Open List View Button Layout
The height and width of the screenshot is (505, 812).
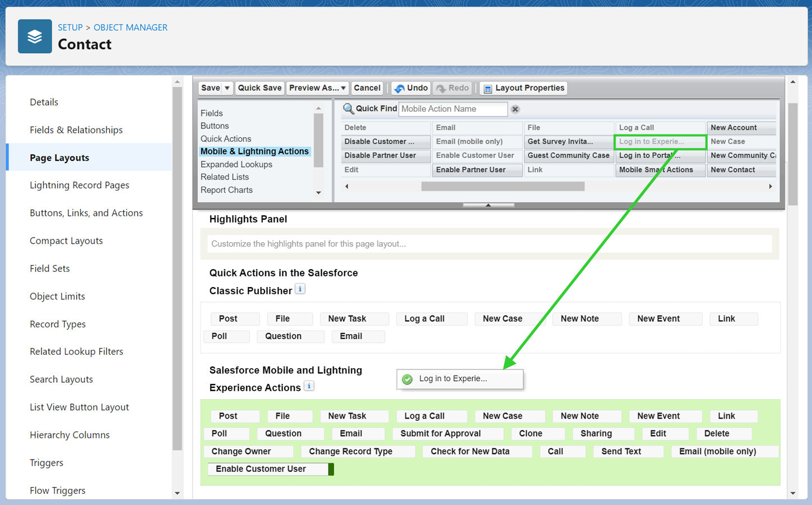pos(79,407)
